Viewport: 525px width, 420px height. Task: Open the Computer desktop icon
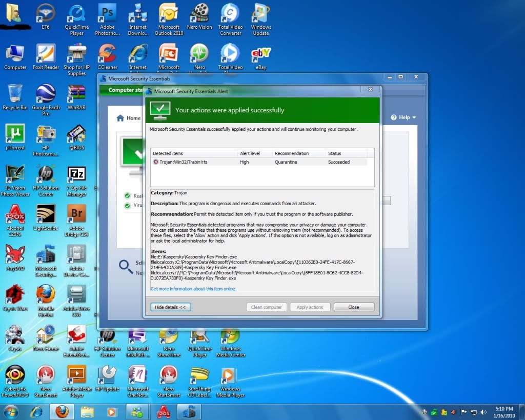click(15, 56)
